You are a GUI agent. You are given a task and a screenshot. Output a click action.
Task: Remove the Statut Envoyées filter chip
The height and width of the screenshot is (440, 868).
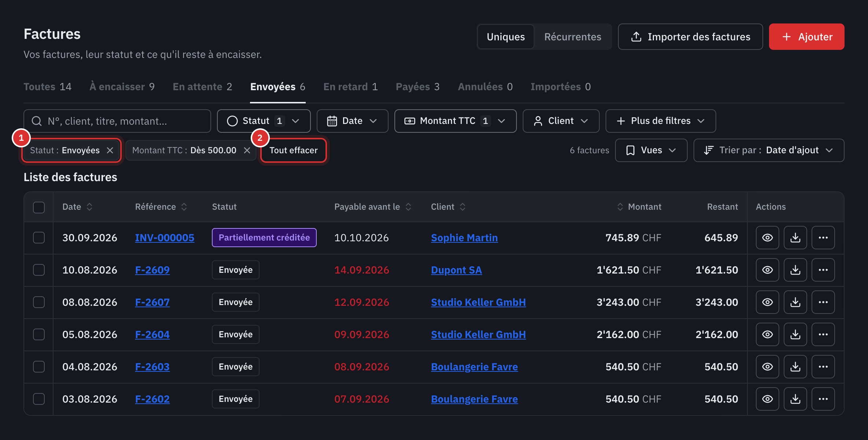(x=110, y=150)
